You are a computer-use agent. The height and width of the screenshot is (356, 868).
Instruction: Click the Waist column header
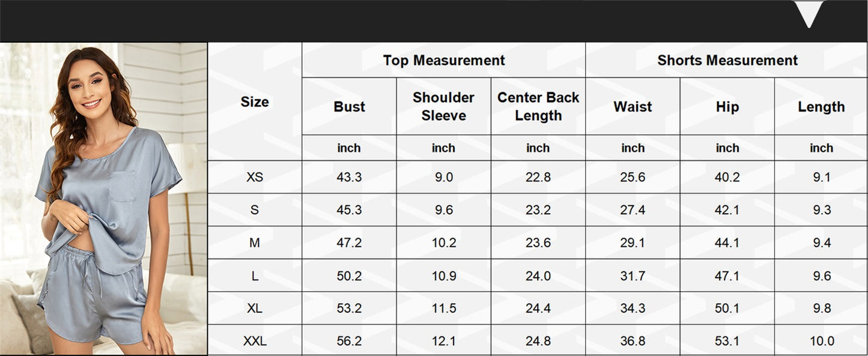pos(633,106)
